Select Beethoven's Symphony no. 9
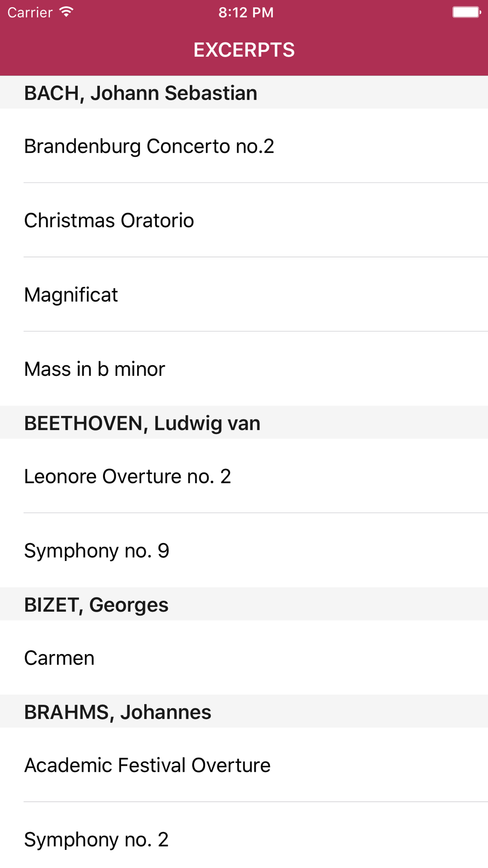 pos(244,550)
